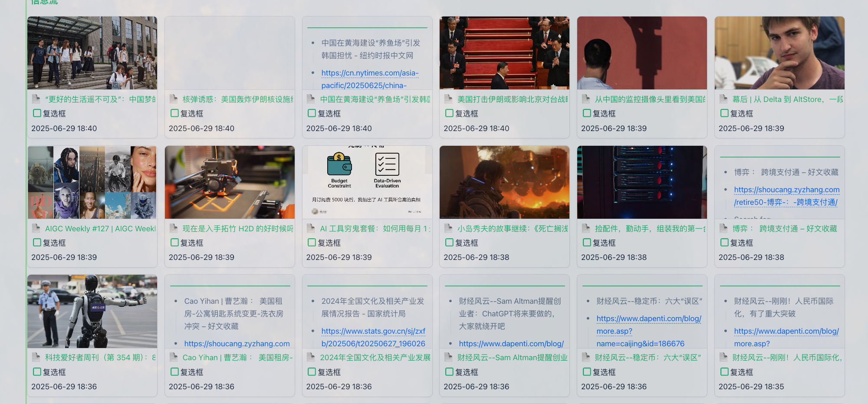Tick the checkbox under 小岛秀夫的故事继续
Viewport: 868px width, 404px height.
point(450,243)
